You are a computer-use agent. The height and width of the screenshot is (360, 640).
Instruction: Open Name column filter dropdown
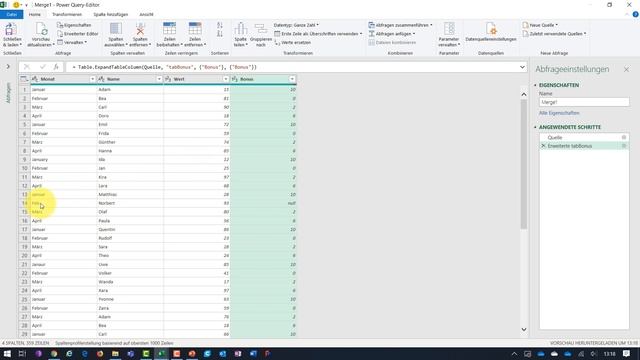(x=159, y=79)
